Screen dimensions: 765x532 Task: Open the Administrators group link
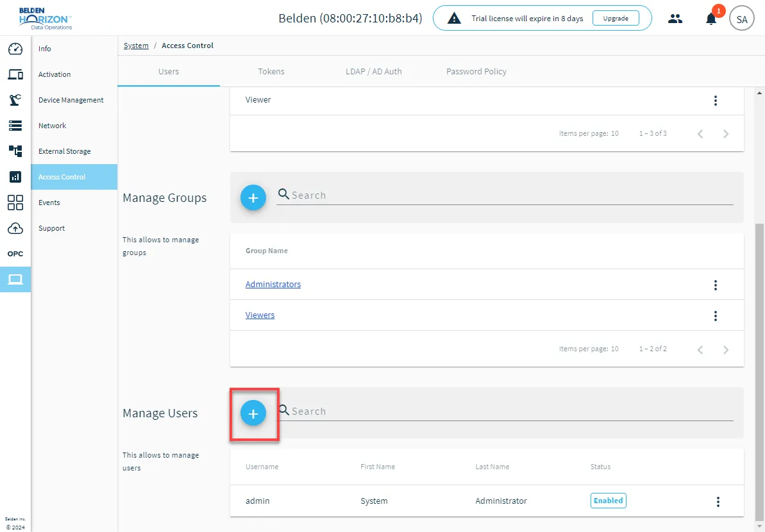click(x=273, y=285)
